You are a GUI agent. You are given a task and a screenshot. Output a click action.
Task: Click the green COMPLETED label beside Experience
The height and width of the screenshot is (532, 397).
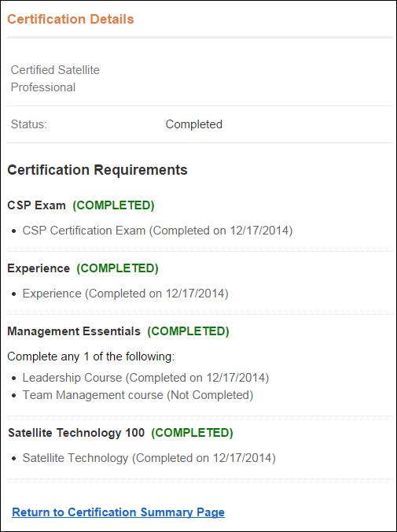117,268
